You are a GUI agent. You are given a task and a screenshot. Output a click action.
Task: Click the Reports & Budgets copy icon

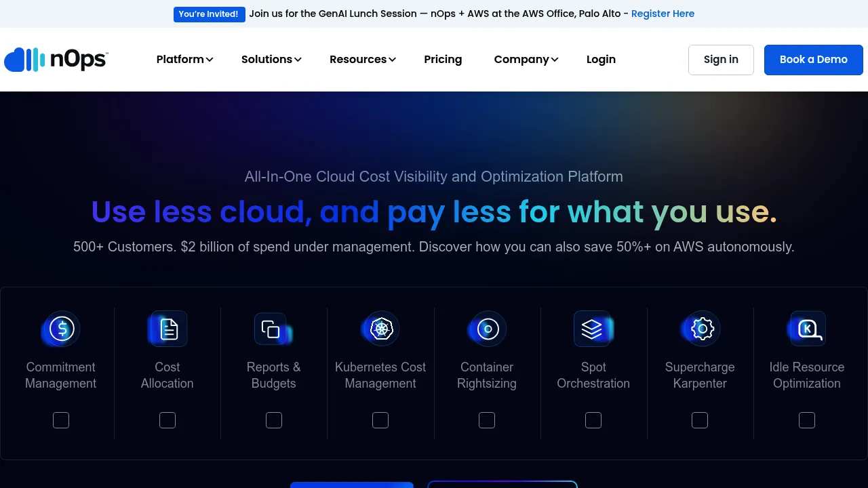point(273,329)
